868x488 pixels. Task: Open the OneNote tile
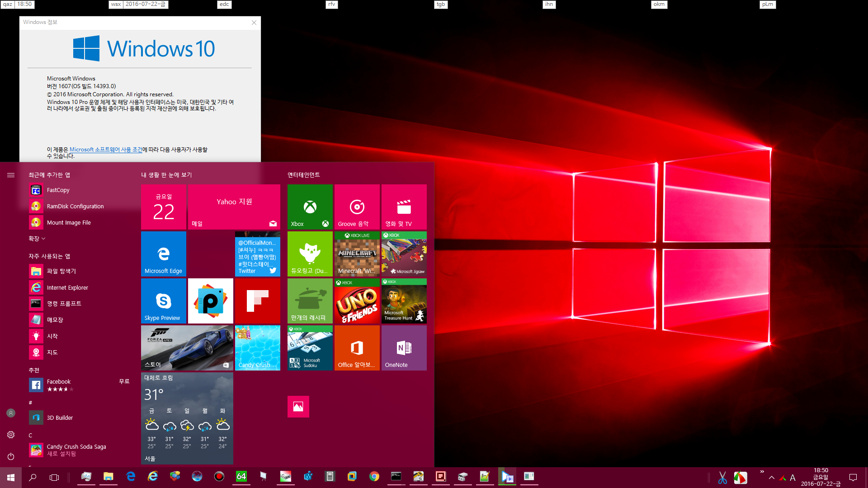pyautogui.click(x=404, y=347)
